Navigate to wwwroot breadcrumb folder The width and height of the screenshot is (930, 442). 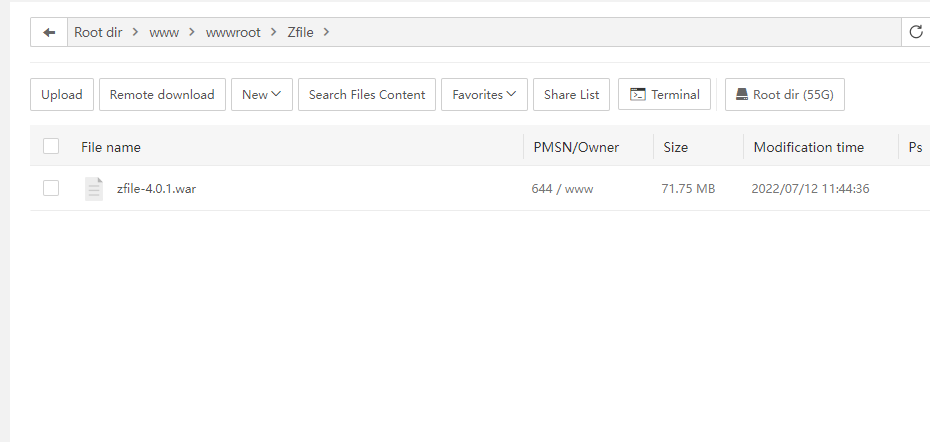coord(233,32)
